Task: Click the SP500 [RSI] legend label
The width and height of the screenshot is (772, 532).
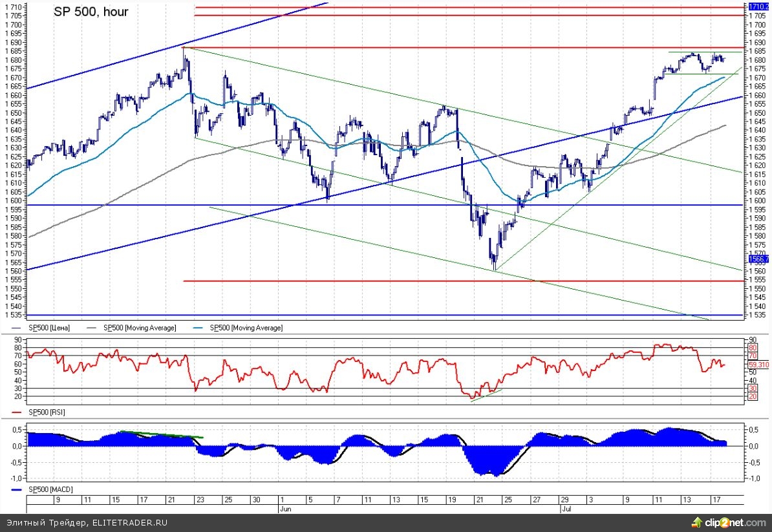Action: click(x=47, y=411)
